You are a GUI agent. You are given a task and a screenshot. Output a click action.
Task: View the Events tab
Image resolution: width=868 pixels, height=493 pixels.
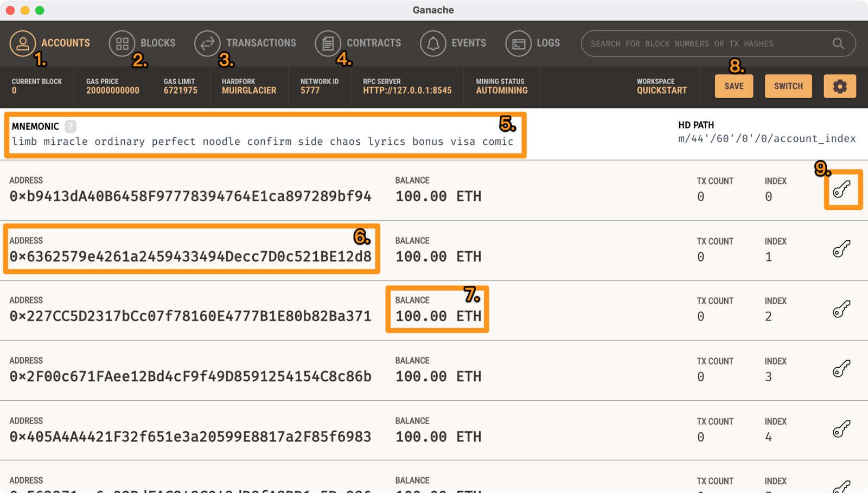[454, 43]
